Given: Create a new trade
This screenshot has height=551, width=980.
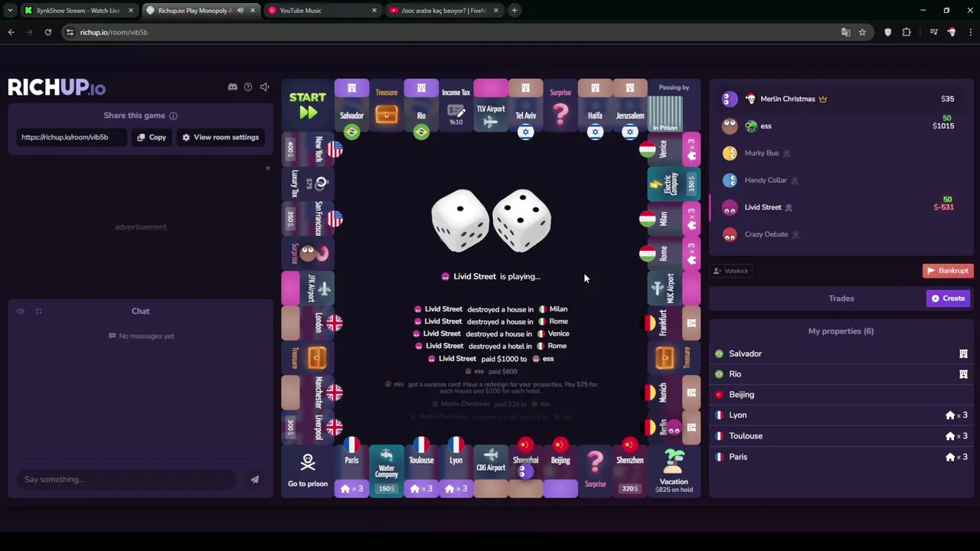Looking at the screenshot, I should pyautogui.click(x=948, y=298).
